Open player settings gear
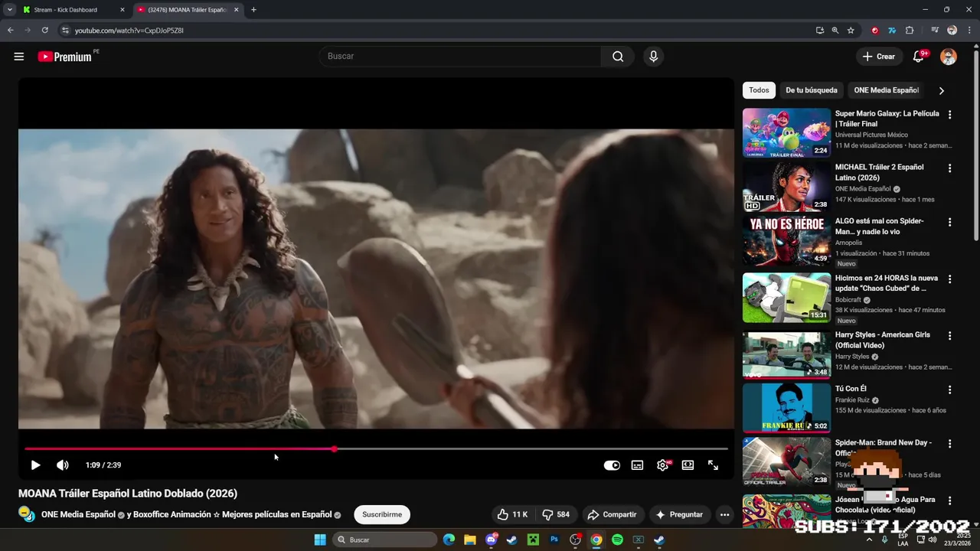 pos(662,465)
